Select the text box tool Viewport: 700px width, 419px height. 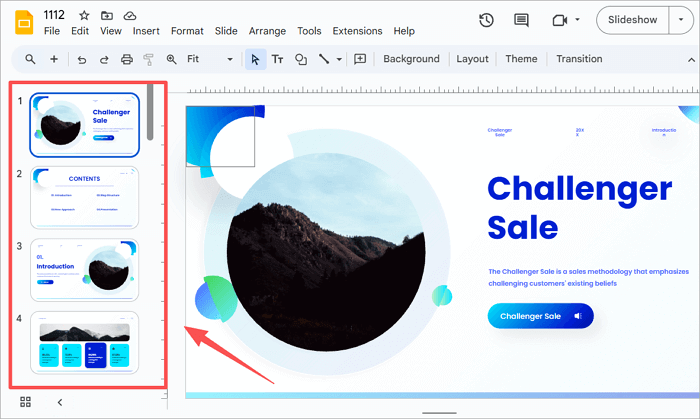point(277,59)
